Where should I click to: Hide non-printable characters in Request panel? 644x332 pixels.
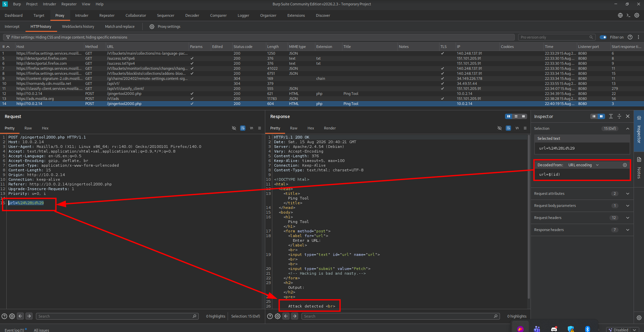click(x=234, y=128)
